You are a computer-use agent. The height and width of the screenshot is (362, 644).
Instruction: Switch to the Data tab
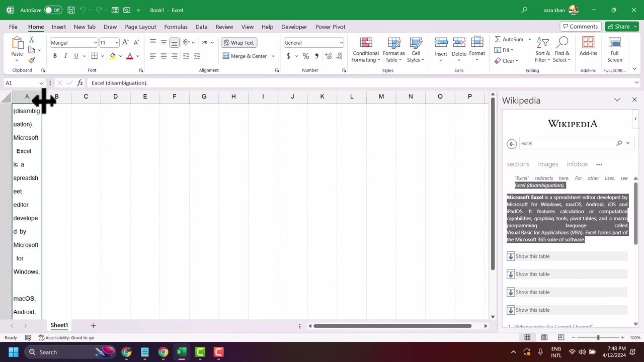point(201,27)
